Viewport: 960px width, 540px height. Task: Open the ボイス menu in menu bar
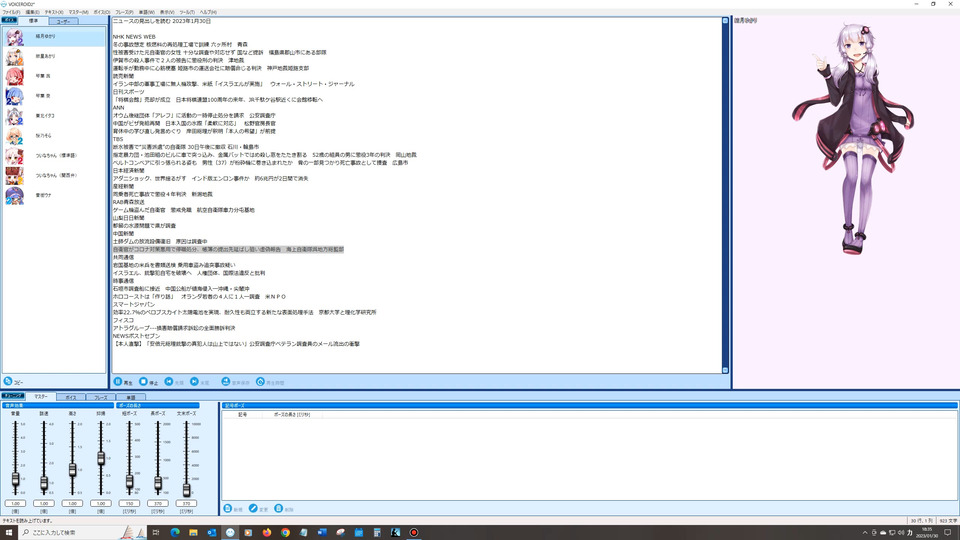click(x=102, y=12)
